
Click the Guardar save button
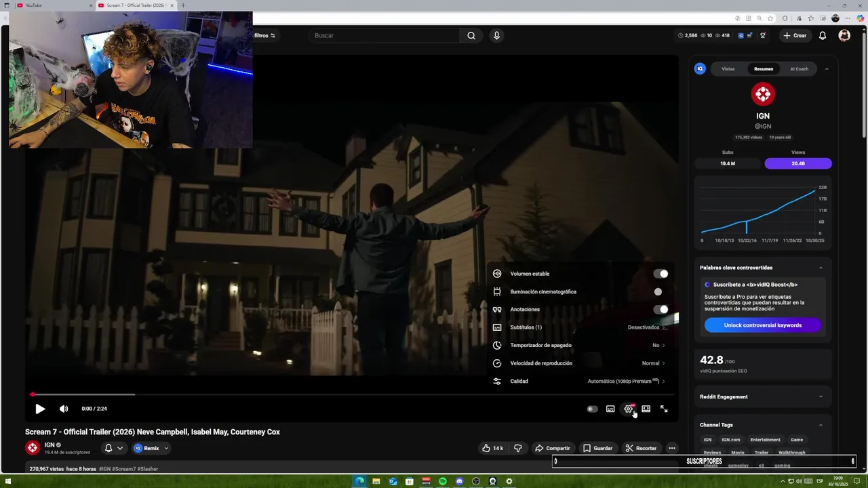coord(597,448)
